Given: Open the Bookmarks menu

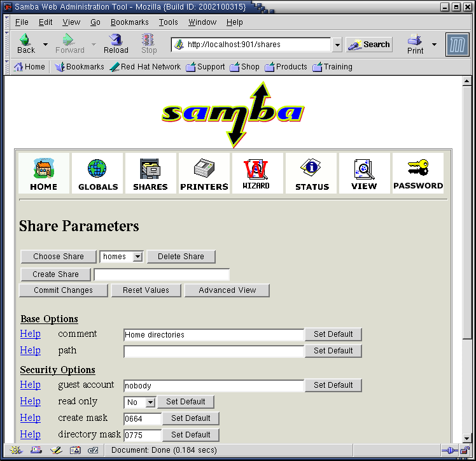Looking at the screenshot, I should click(130, 22).
